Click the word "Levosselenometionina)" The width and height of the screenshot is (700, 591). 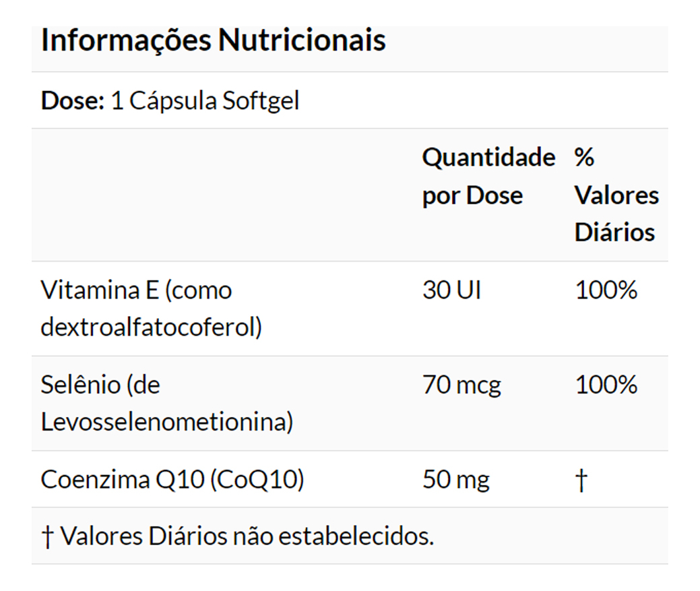tap(166, 422)
